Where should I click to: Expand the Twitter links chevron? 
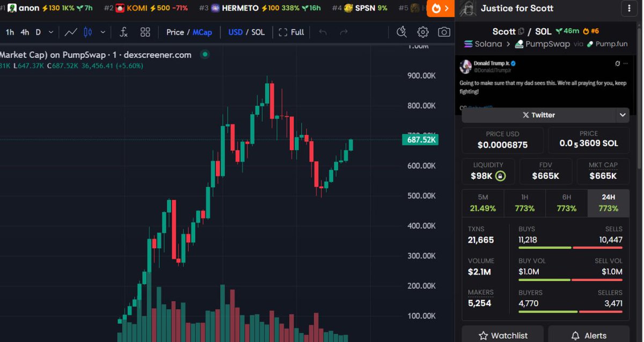point(623,115)
